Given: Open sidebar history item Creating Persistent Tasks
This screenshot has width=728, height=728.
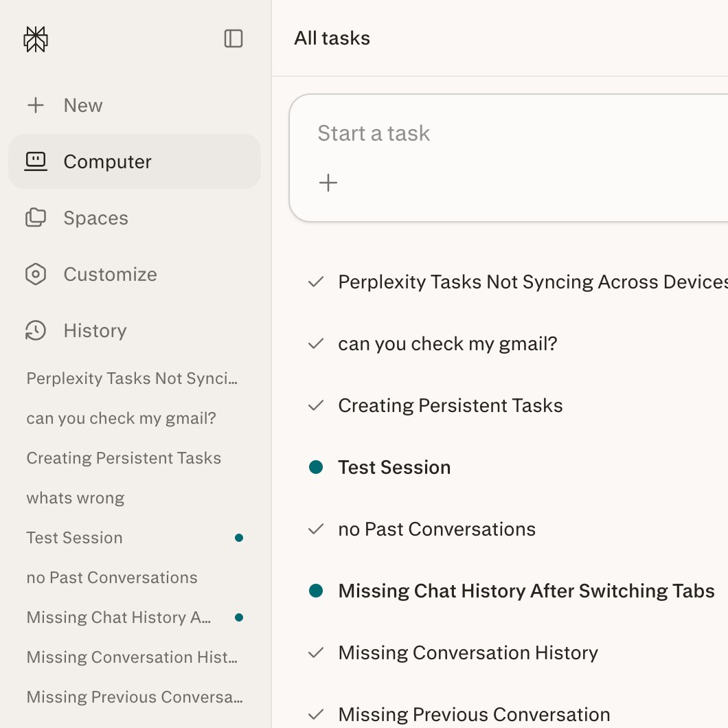Looking at the screenshot, I should point(124,458).
